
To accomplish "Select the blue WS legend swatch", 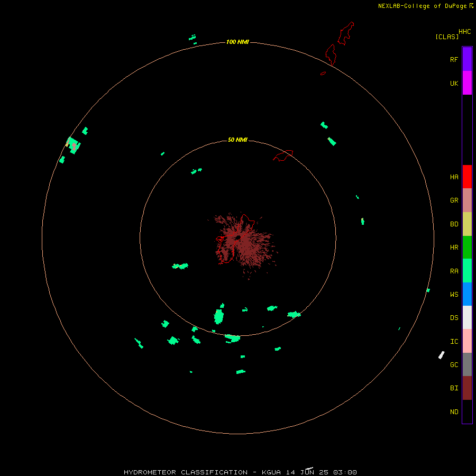I will 467,294.
